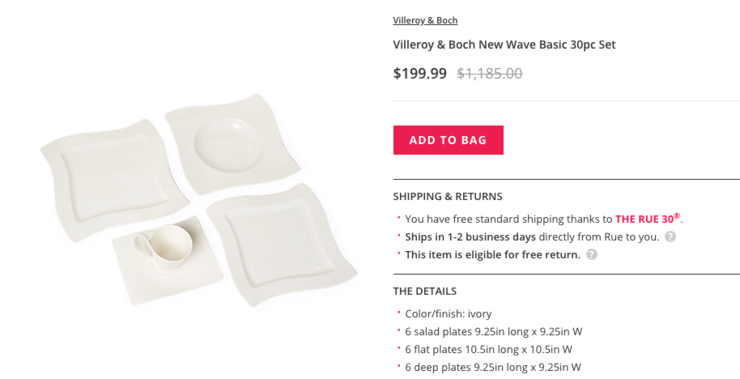
Task: Click the bottom-right flat plate image
Action: click(282, 244)
